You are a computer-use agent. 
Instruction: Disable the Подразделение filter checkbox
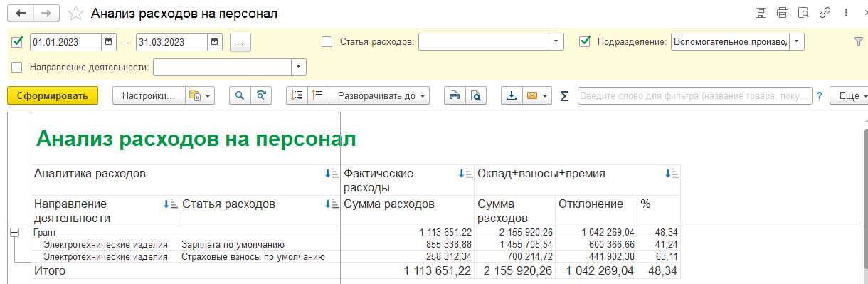point(586,42)
